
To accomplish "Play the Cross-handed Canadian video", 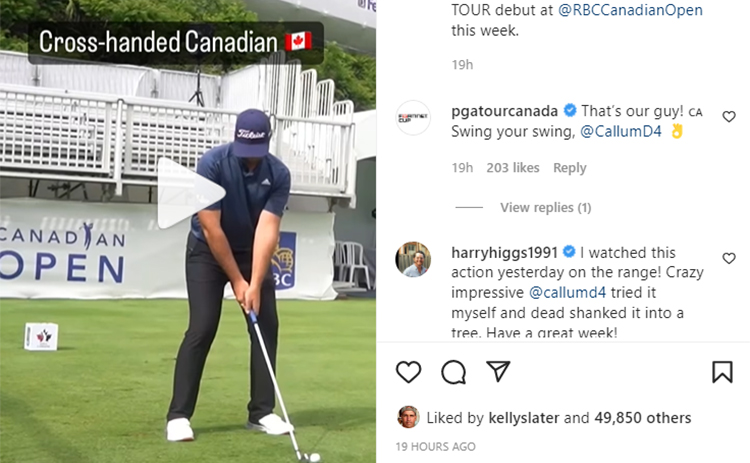I will point(190,193).
